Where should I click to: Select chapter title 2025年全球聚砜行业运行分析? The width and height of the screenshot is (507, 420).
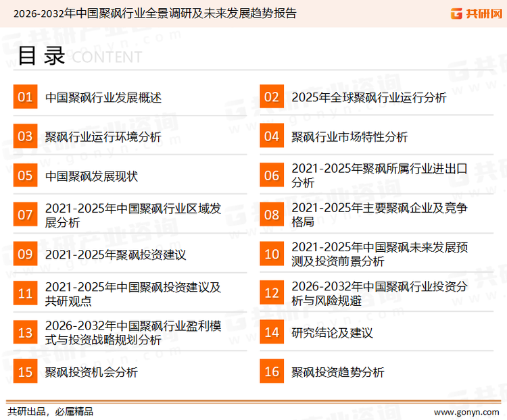[x=369, y=97]
